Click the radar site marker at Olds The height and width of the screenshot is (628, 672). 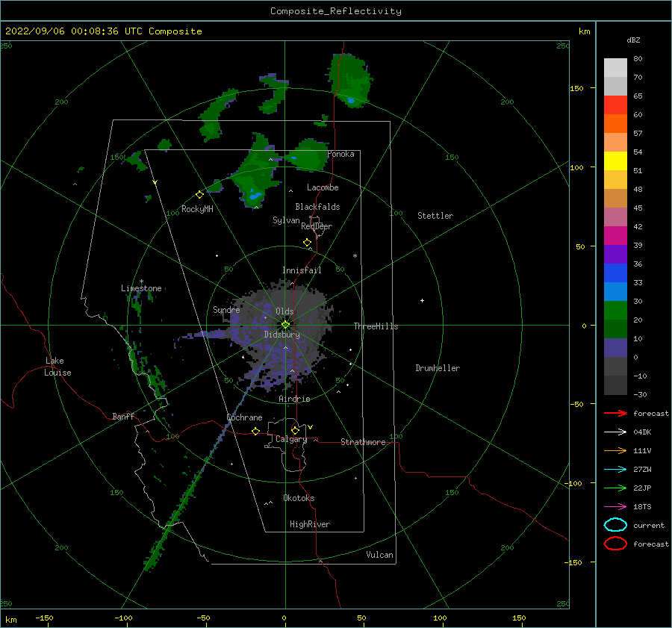(x=285, y=325)
